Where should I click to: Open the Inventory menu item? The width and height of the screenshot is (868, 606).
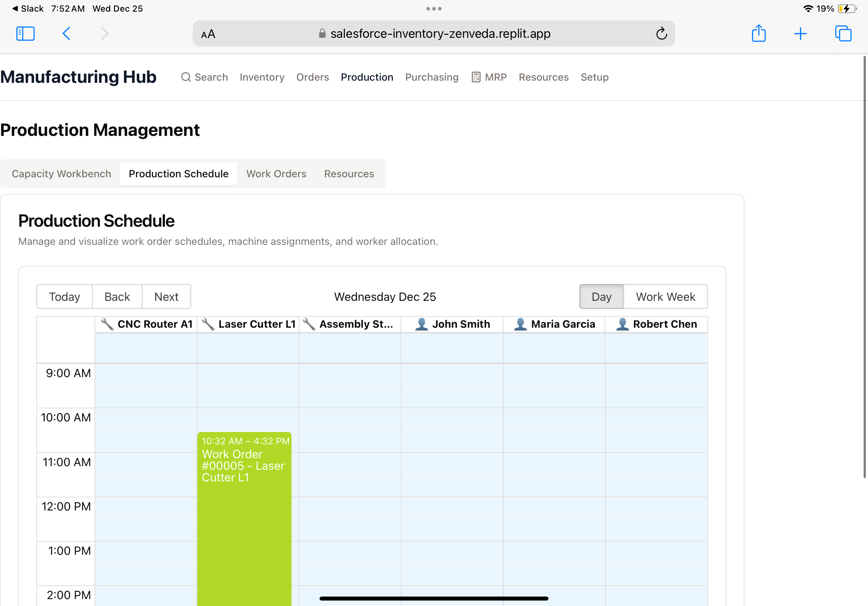(262, 77)
